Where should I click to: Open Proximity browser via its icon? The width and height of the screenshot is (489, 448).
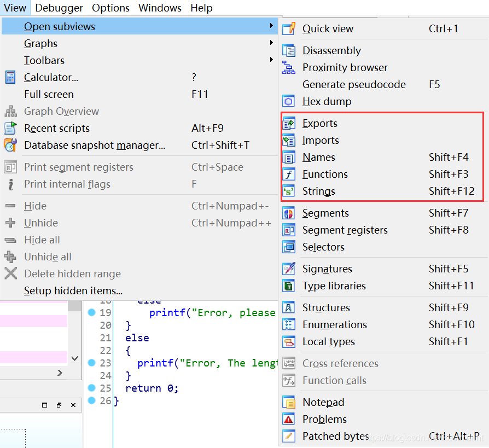tap(289, 68)
